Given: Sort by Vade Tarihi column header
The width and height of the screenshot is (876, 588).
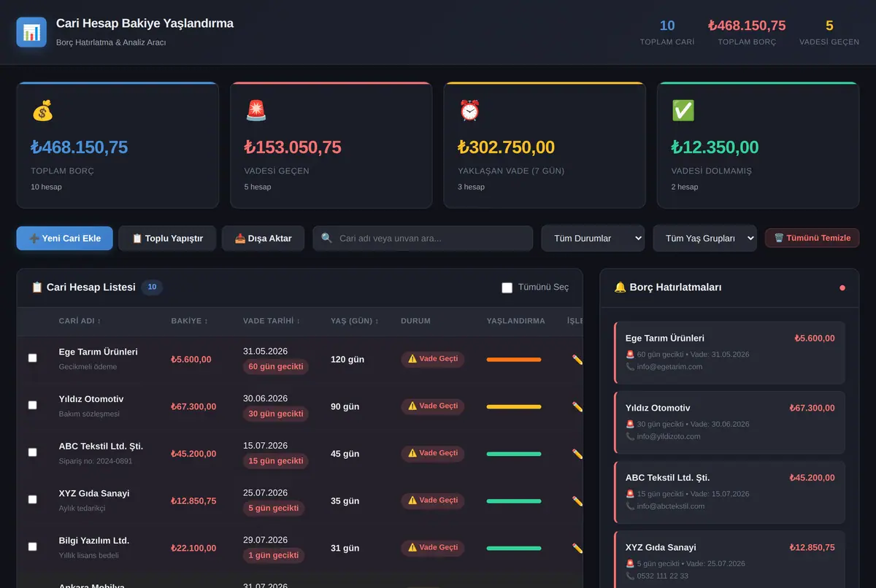Looking at the screenshot, I should pos(272,321).
